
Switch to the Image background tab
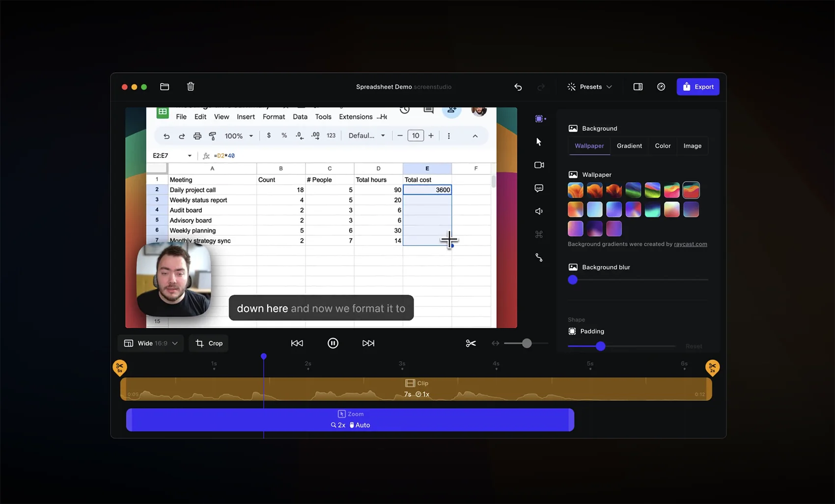(692, 146)
